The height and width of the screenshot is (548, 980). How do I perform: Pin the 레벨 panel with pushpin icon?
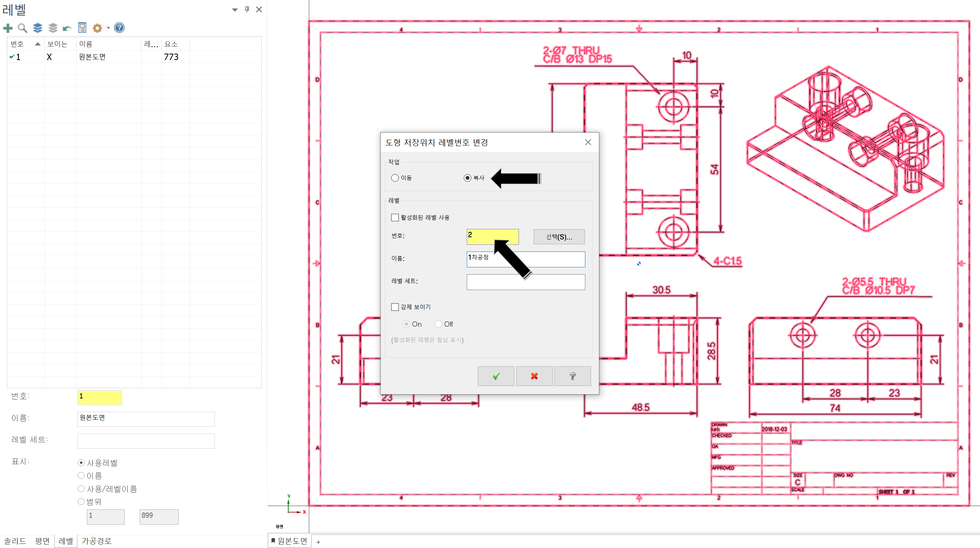(247, 9)
